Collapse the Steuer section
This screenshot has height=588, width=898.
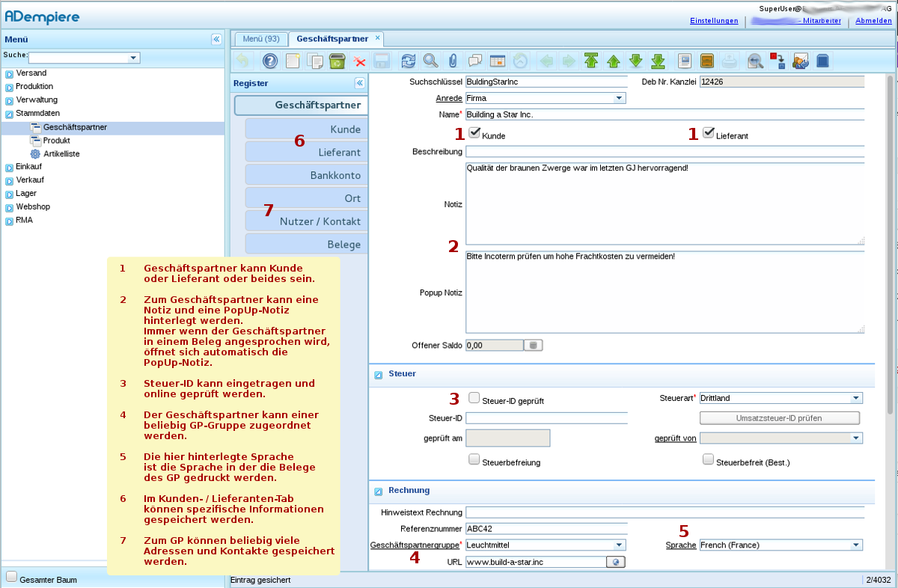379,374
